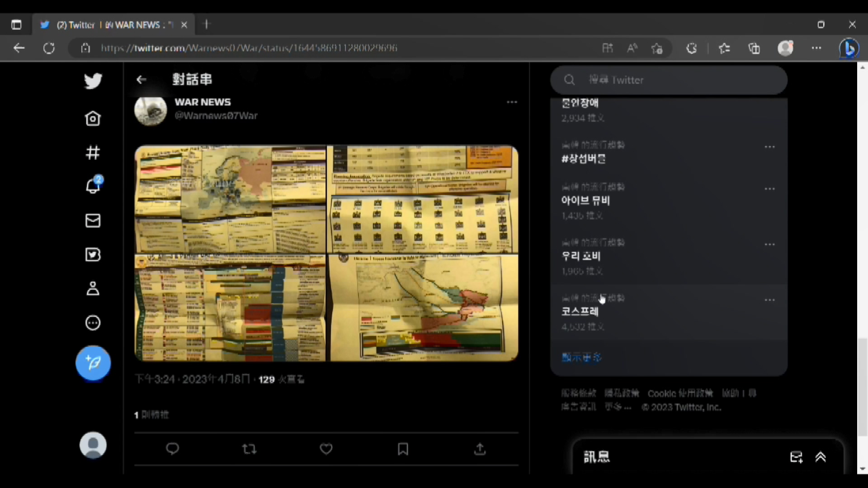Click the Twitter search field

click(669, 80)
